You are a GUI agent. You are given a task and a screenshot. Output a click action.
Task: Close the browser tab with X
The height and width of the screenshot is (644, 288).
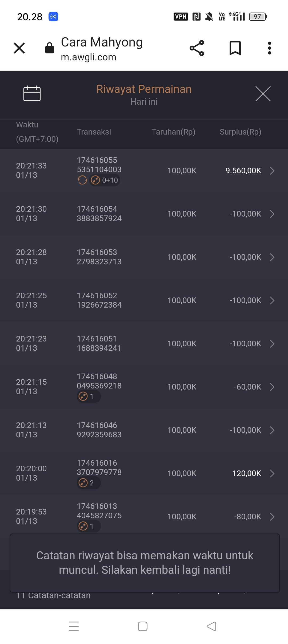19,48
